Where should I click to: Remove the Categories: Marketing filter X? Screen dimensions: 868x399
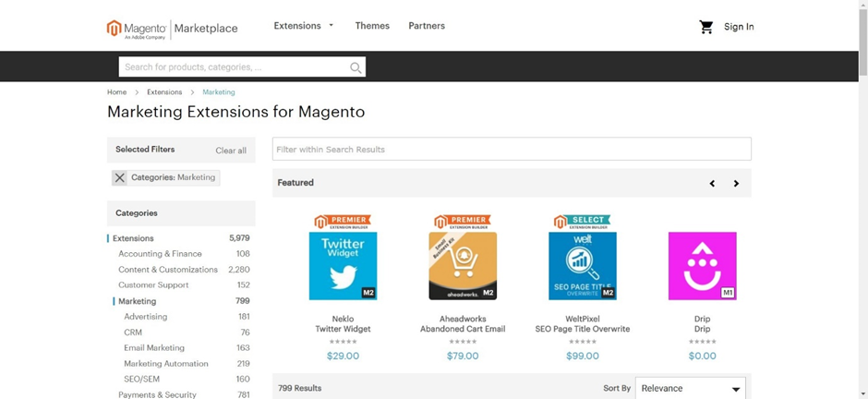pos(119,177)
